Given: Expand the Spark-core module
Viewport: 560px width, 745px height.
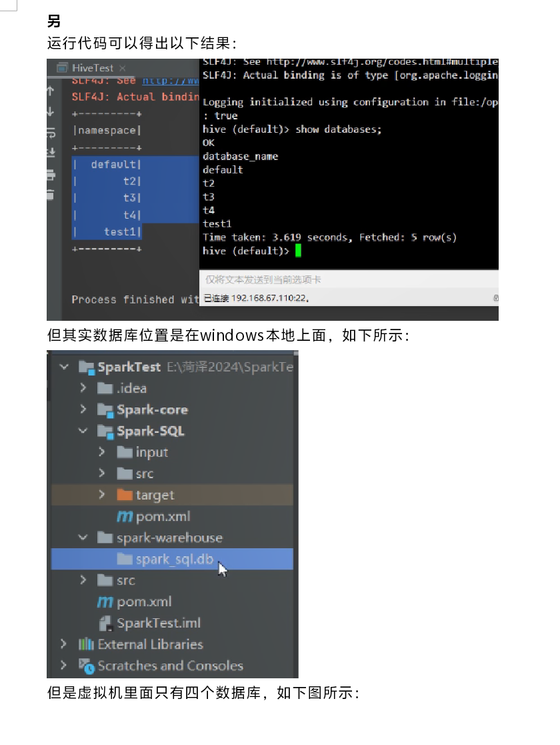Looking at the screenshot, I should [83, 409].
